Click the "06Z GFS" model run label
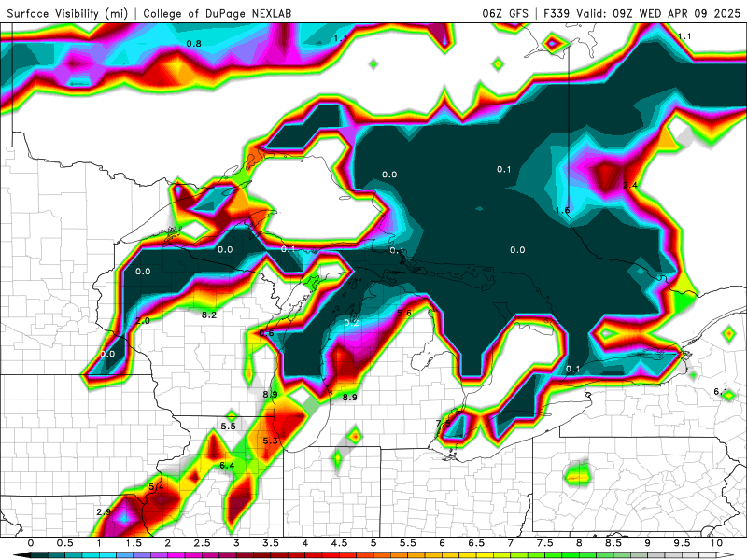Viewport: 747px width, 560px height. click(x=505, y=13)
